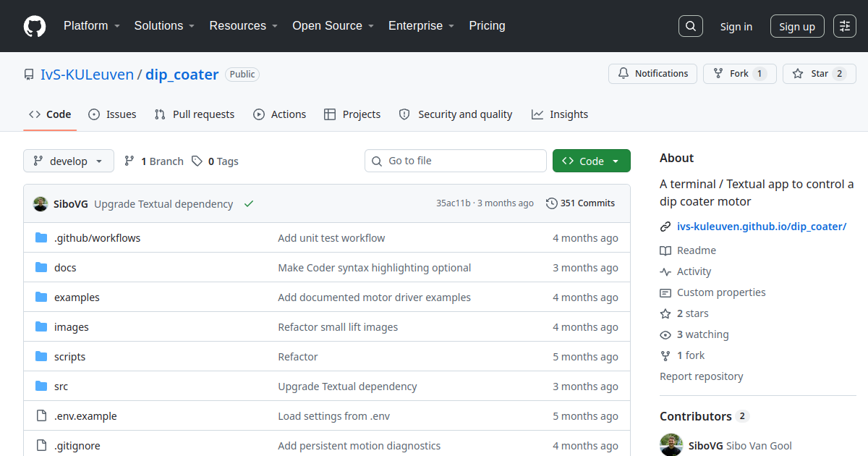The width and height of the screenshot is (868, 456).
Task: Select the Code tab
Action: coord(50,114)
